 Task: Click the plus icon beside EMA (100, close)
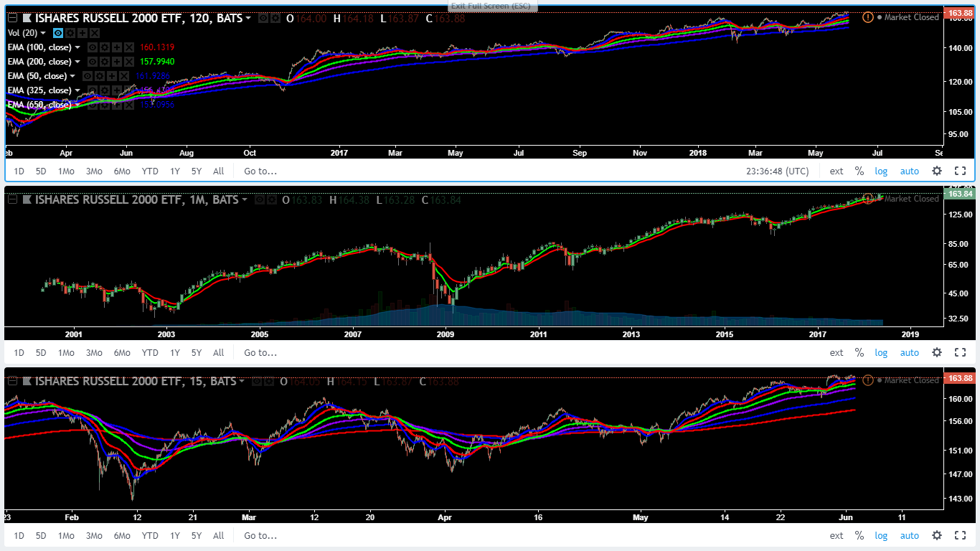coord(116,47)
